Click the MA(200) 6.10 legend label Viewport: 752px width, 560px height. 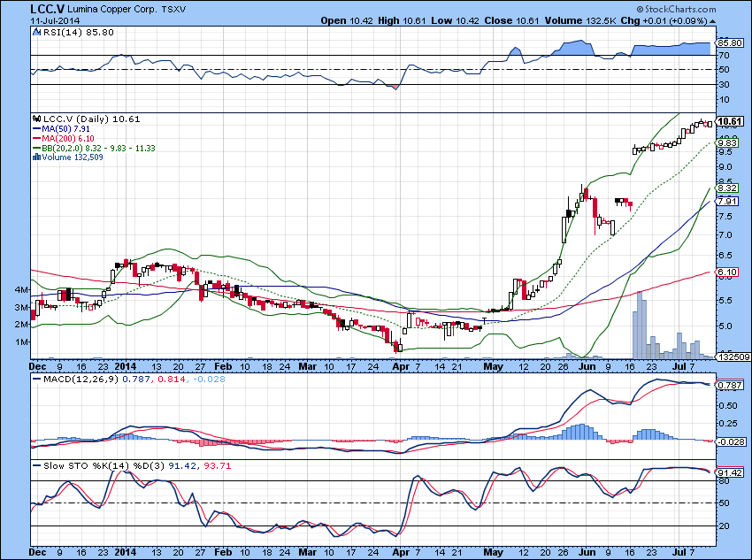pos(67,139)
